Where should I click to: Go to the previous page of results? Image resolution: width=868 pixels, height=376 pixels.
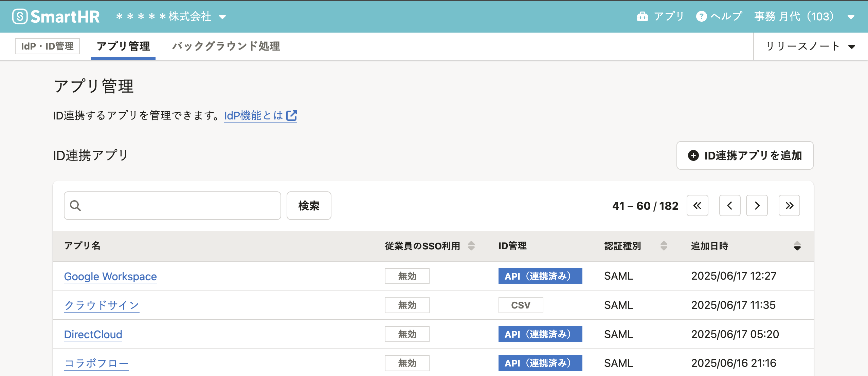click(729, 206)
